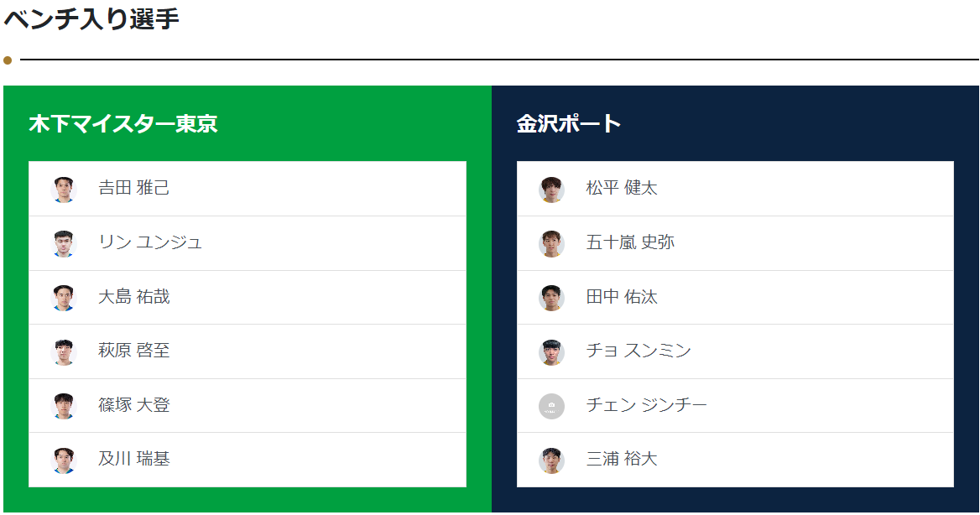Click the ベンチ入り選手 section heading

[x=91, y=18]
